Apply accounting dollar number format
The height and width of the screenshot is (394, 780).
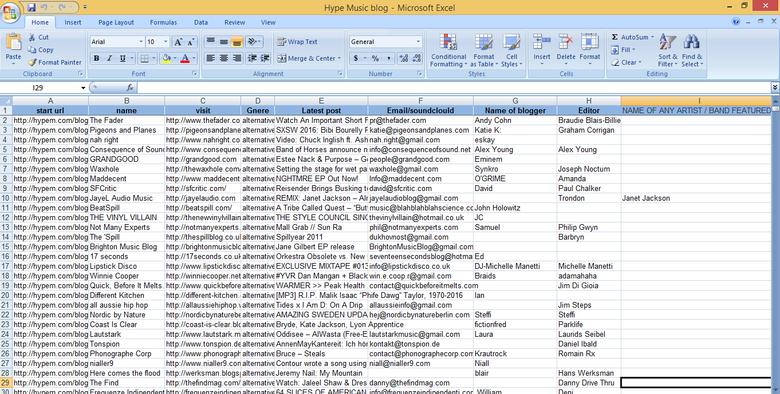pyautogui.click(x=356, y=59)
